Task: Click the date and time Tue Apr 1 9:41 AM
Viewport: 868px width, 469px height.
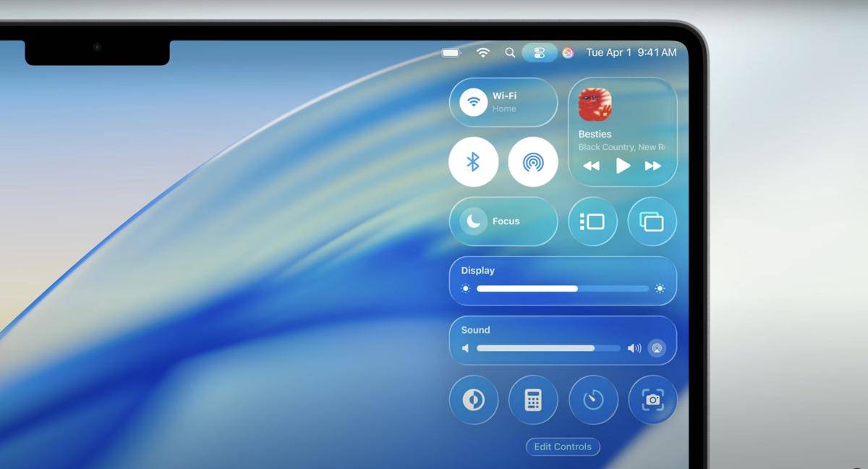Action: 631,52
